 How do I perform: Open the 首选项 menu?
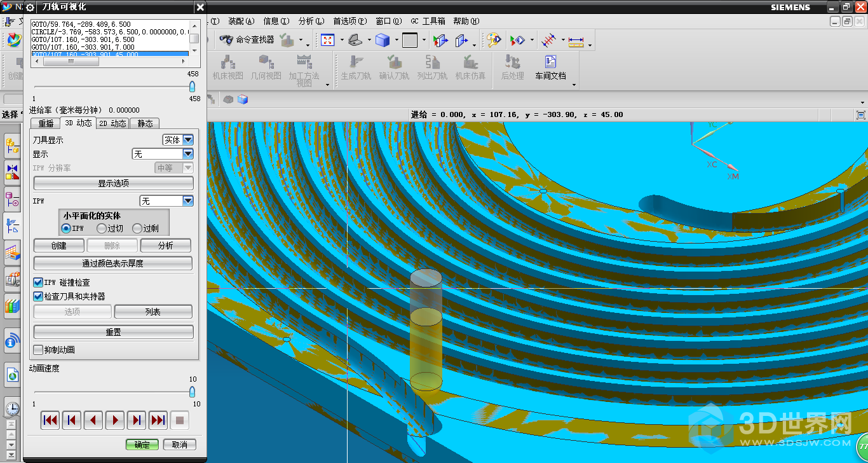pyautogui.click(x=349, y=21)
